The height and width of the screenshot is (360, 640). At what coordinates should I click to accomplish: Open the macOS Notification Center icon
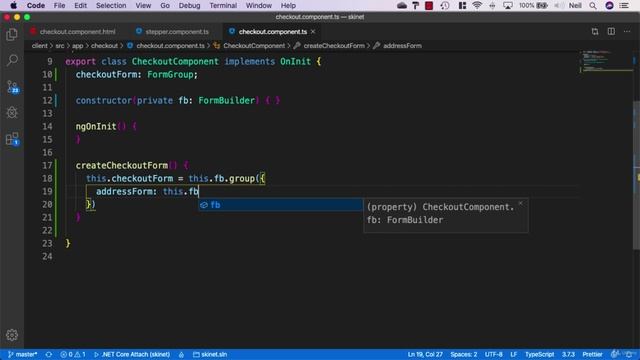click(x=624, y=5)
